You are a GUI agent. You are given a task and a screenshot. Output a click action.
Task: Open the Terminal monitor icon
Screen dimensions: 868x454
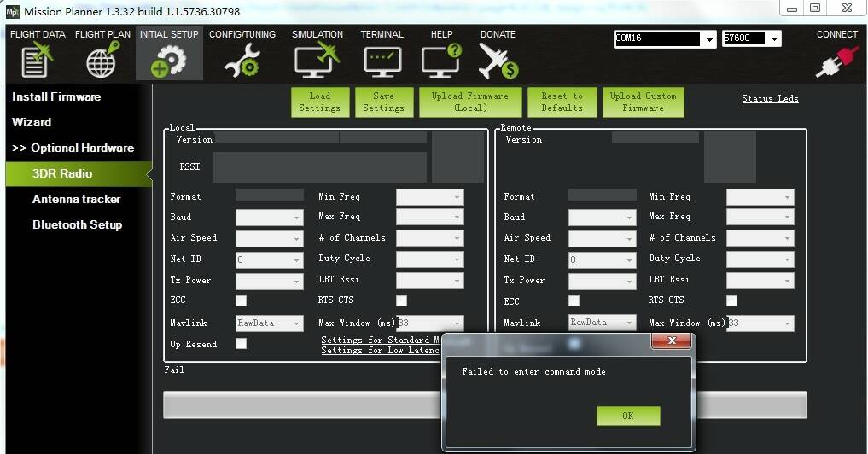(382, 61)
